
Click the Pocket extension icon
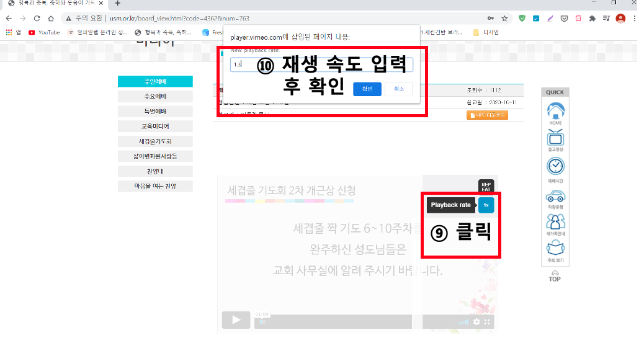(565, 19)
